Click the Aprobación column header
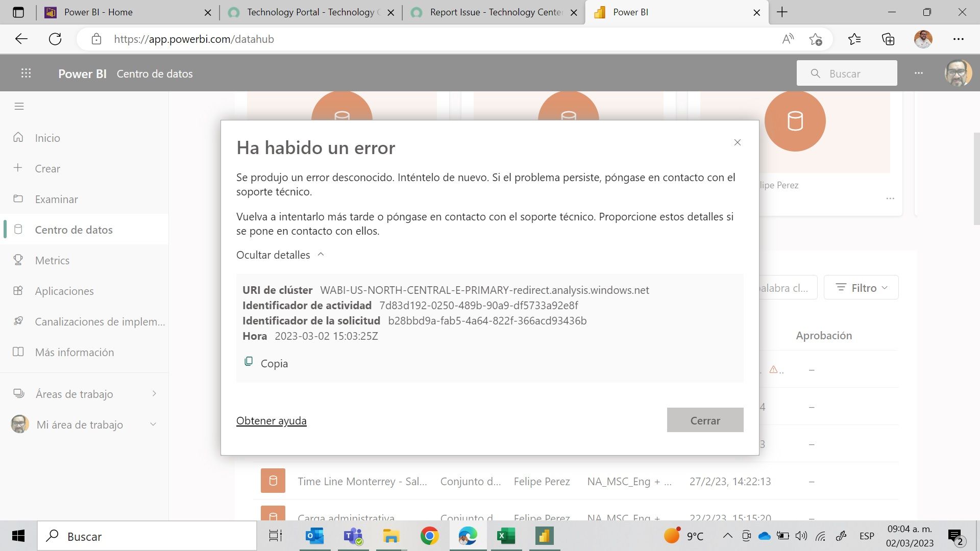Screen dimensions: 980x551 824,335
